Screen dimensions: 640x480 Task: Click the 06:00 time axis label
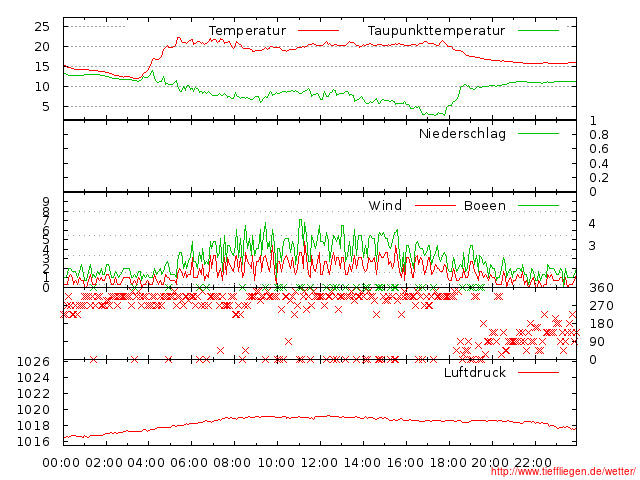click(189, 462)
